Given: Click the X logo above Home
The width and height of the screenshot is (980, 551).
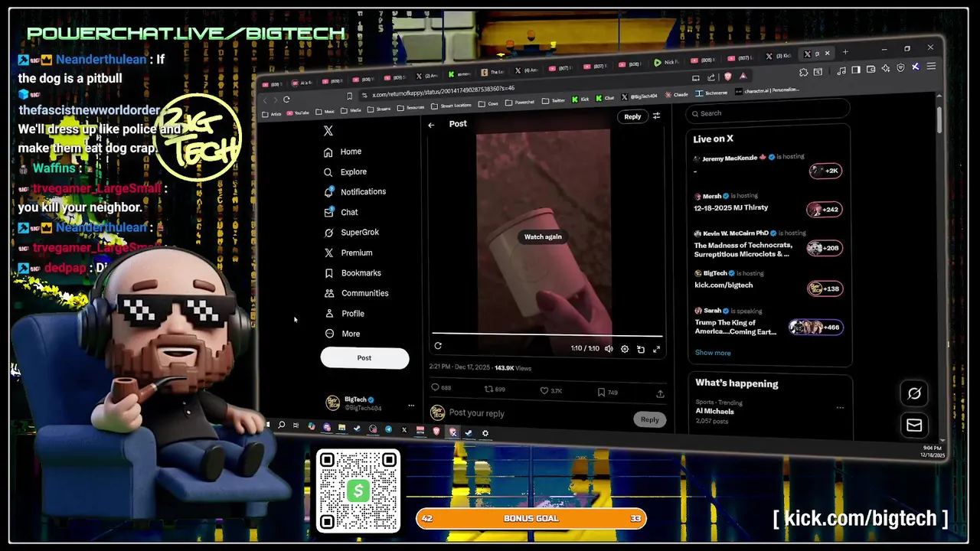Looking at the screenshot, I should pos(328,131).
